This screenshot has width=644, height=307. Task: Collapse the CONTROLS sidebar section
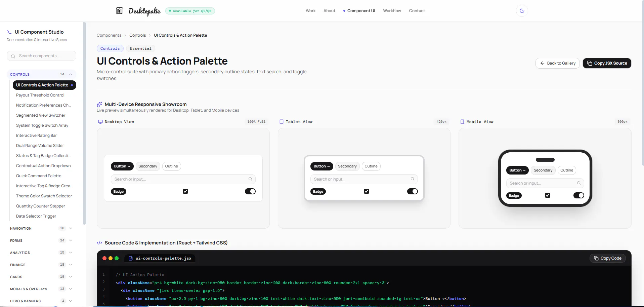click(42, 74)
